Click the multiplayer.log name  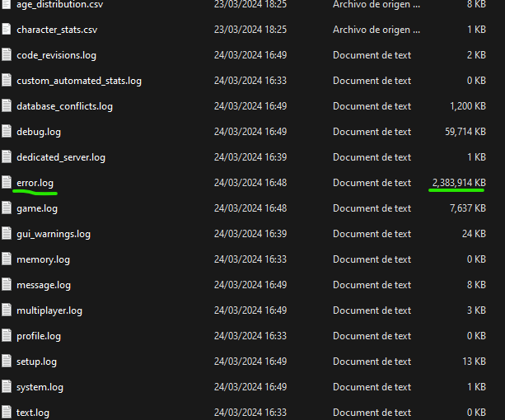(49, 310)
